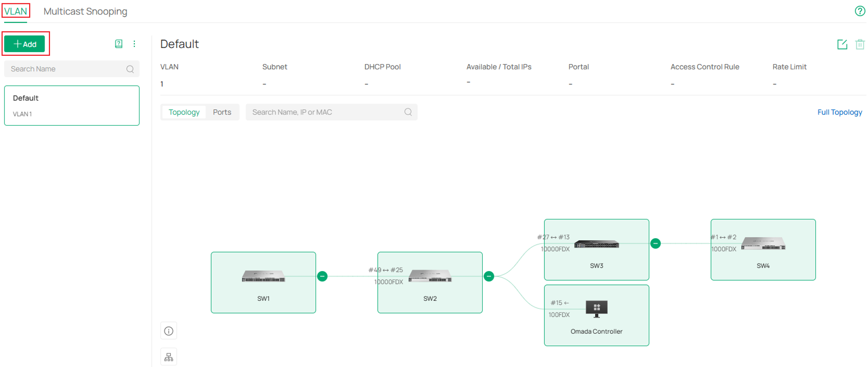Select the SW4 switch device icon
Image resolution: width=868 pixels, height=367 pixels.
763,243
